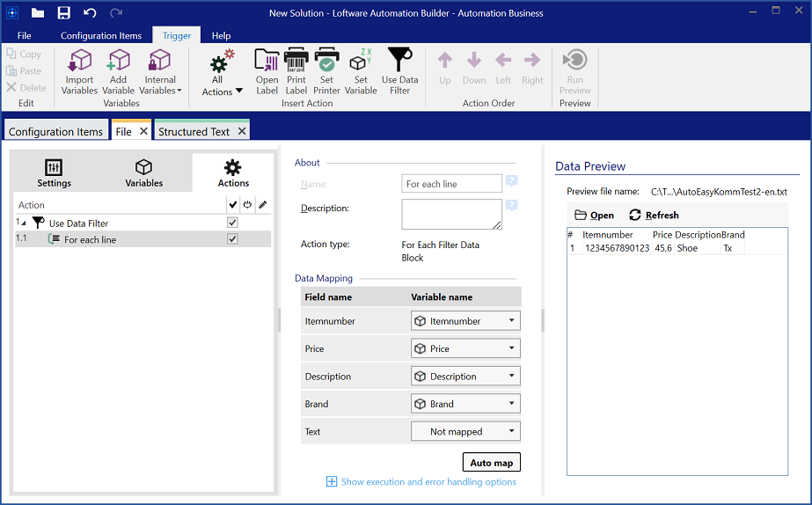Switch to the Variables panel tab
Screen dimensions: 812x505
point(143,172)
